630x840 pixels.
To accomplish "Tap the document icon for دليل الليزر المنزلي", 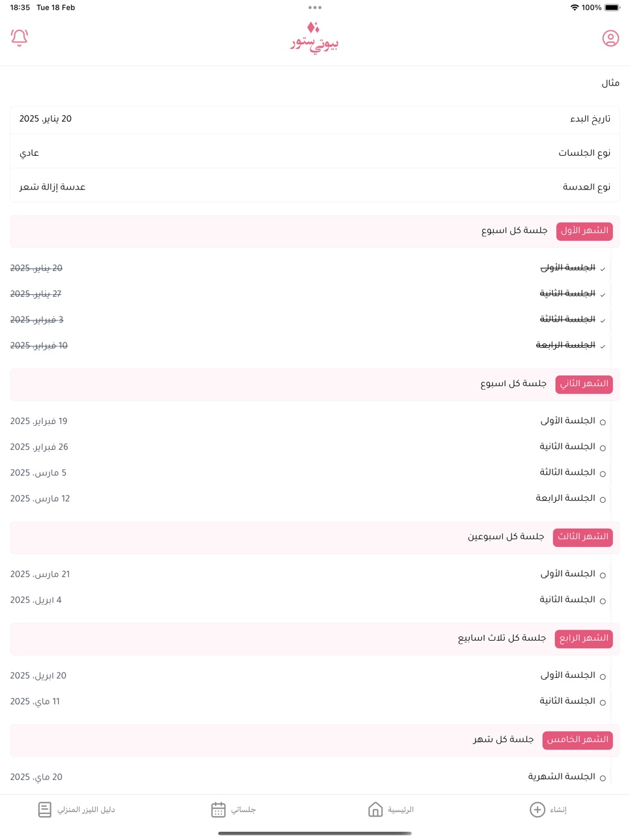I will point(45,809).
